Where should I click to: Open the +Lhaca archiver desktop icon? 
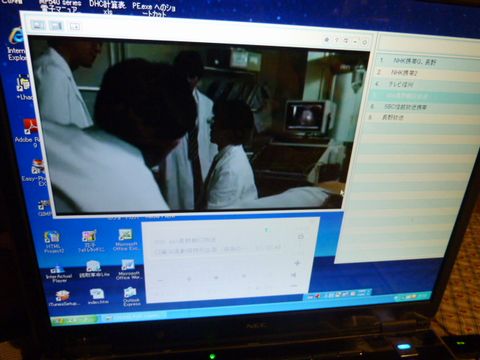(24, 87)
